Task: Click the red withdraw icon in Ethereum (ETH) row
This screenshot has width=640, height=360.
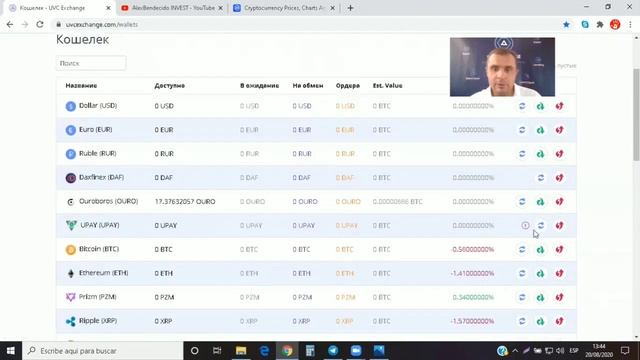Action: (x=560, y=273)
